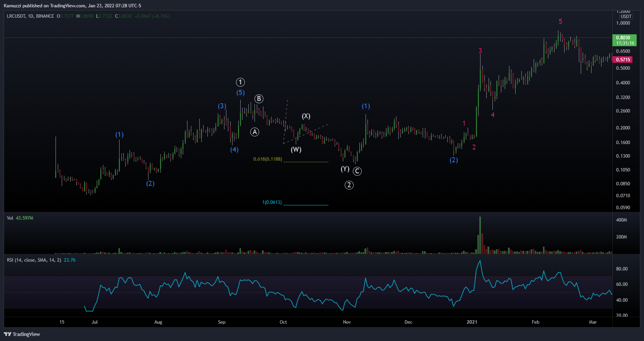Click the Nov label on time axis

[x=347, y=322]
